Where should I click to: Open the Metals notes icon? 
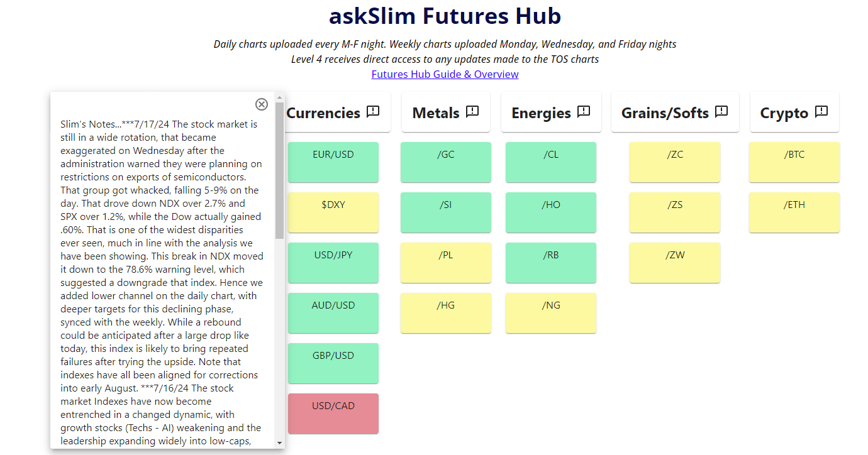pos(472,111)
